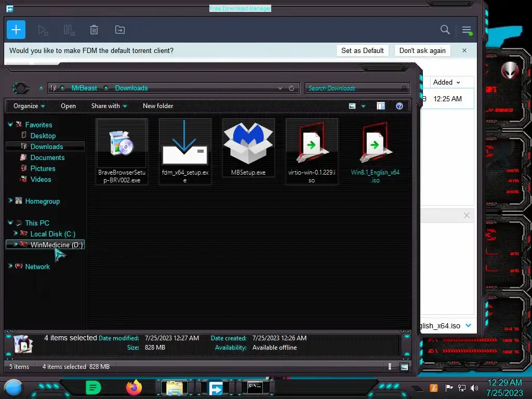532x399 pixels.
Task: Expand the Homegroup tree node
Action: [10, 201]
